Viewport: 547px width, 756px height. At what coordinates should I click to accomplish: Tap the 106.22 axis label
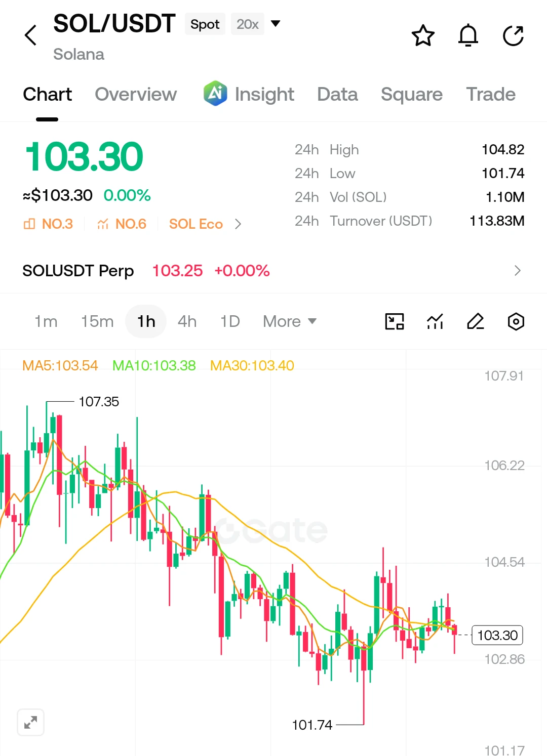click(504, 466)
